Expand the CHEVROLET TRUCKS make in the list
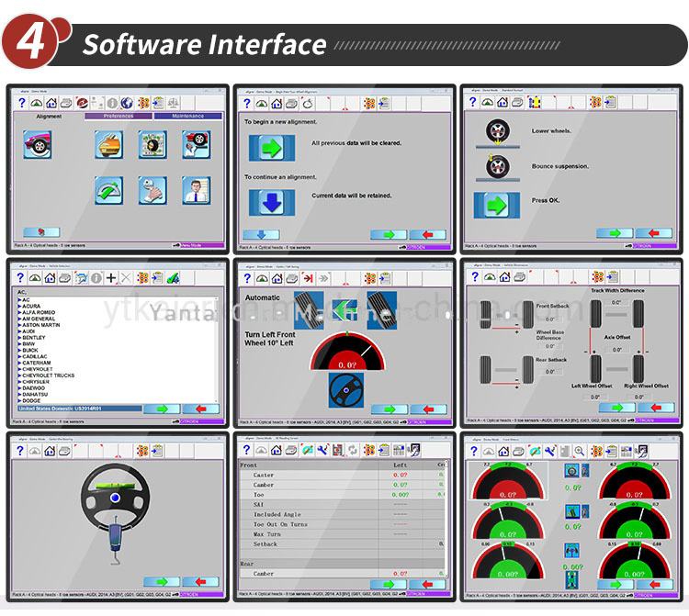Screen dimensions: 689x616 [x=46, y=375]
